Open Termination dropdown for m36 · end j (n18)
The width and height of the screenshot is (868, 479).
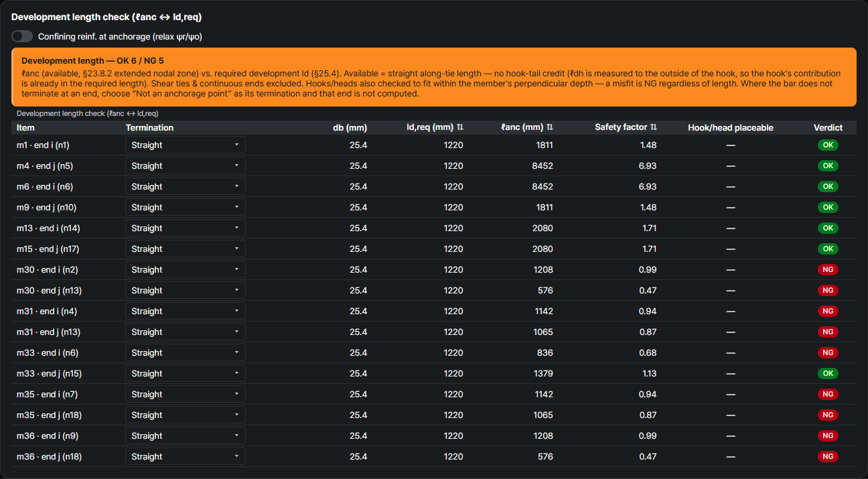[185, 456]
